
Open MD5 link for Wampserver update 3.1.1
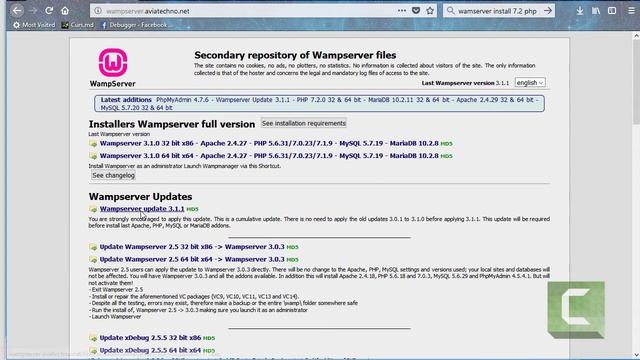(x=192, y=209)
